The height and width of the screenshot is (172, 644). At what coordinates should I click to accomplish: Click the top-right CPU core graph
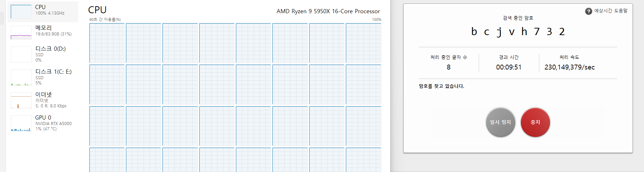pos(363,43)
